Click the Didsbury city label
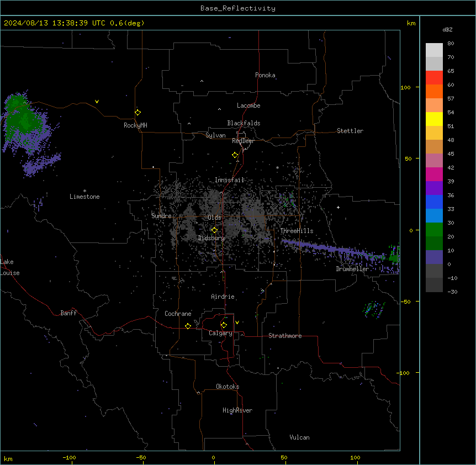 click(x=211, y=238)
